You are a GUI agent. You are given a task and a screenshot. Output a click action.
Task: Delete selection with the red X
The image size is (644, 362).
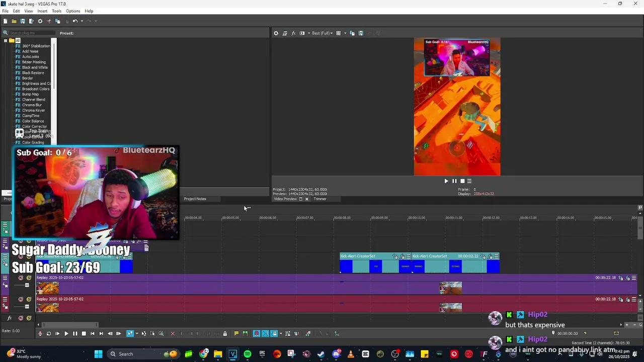pyautogui.click(x=173, y=333)
